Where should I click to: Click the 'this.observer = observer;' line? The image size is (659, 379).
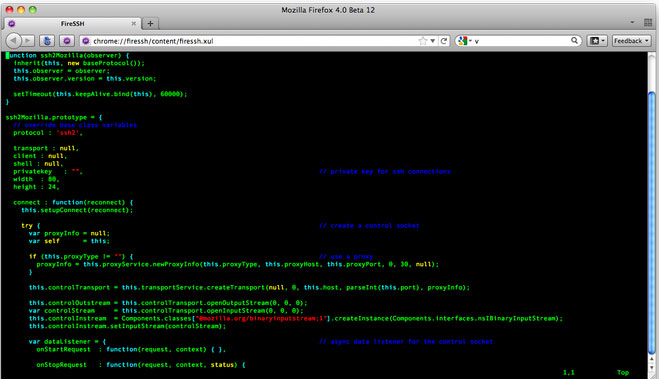pyautogui.click(x=61, y=71)
